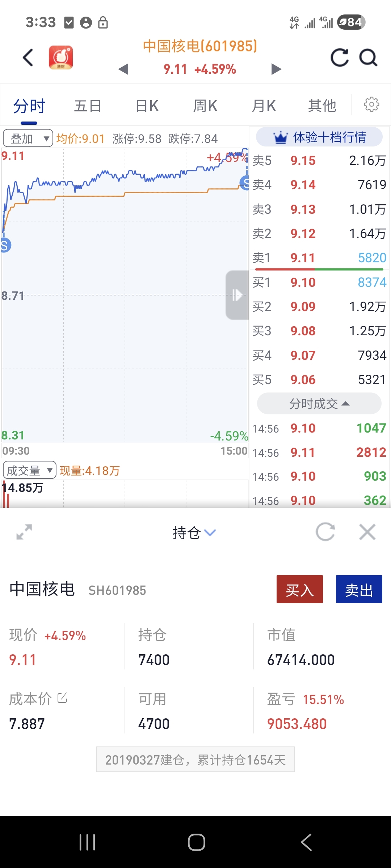Go to the next stock with right triangle
391x868 pixels.
pos(276,69)
